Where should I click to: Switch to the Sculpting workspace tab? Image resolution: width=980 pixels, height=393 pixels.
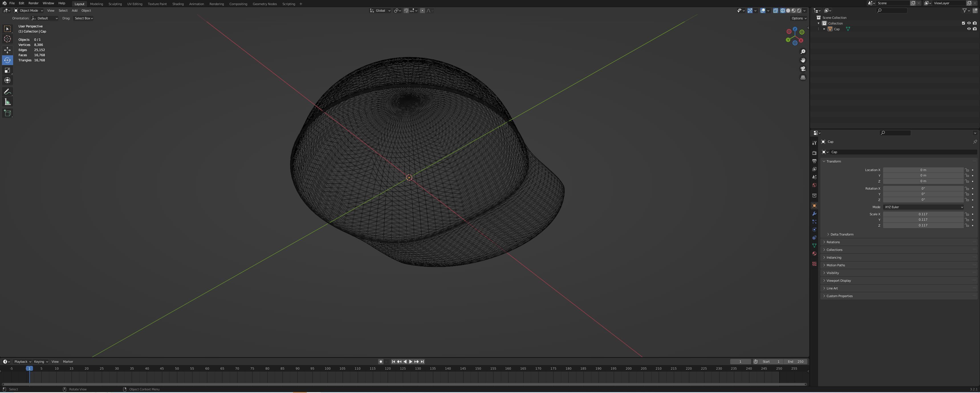point(115,4)
